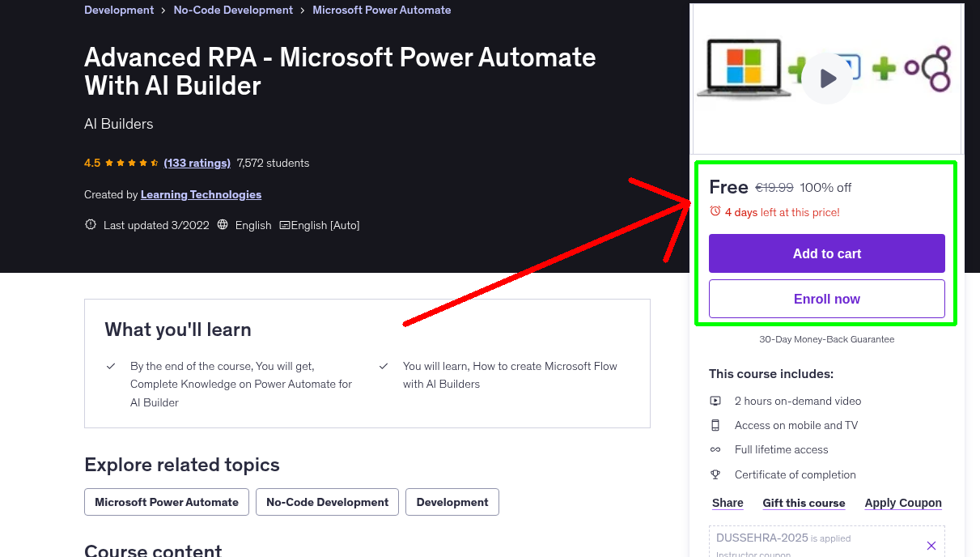This screenshot has width=980, height=557.
Task: Click the trophy certificate icon
Action: click(x=715, y=474)
